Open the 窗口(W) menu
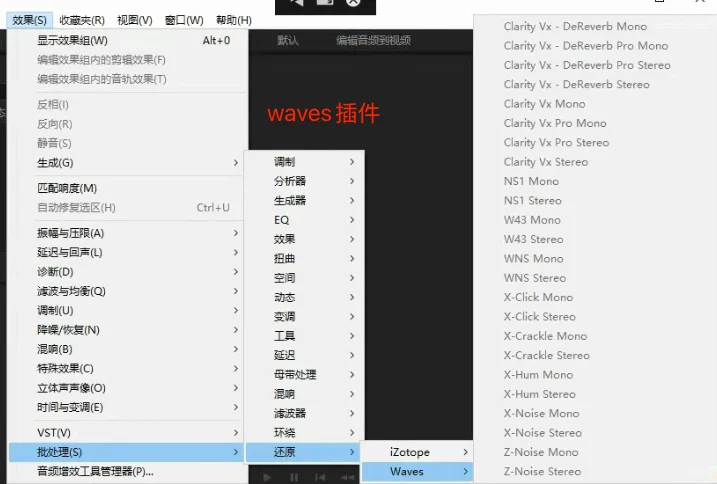Screen dimensions: 717x484 click(184, 20)
